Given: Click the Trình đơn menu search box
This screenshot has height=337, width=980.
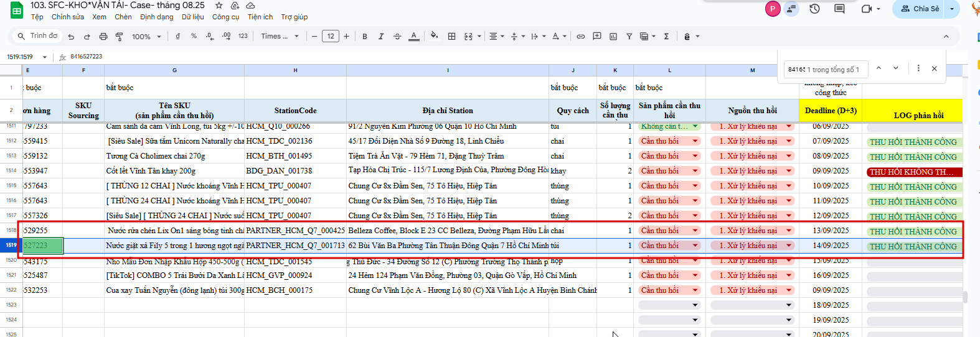Looking at the screenshot, I should click(38, 36).
